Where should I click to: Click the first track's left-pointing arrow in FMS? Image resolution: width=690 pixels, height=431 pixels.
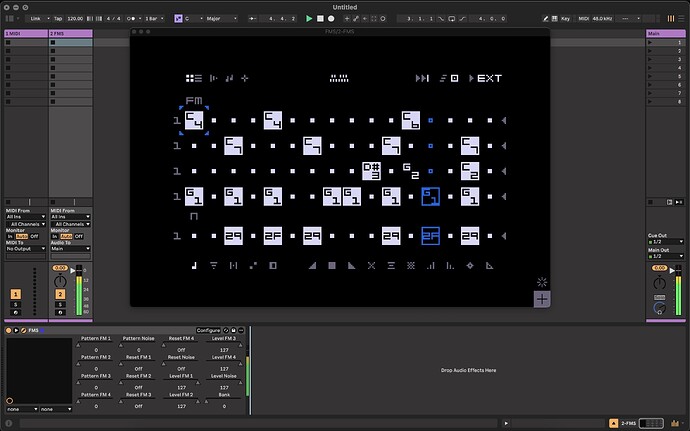click(x=504, y=120)
